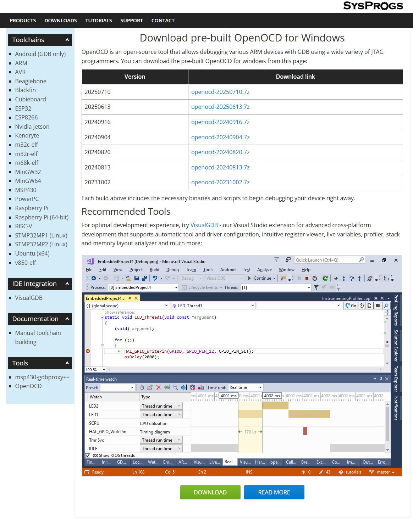Open the DOWNLOADS navigation menu

(x=61, y=21)
